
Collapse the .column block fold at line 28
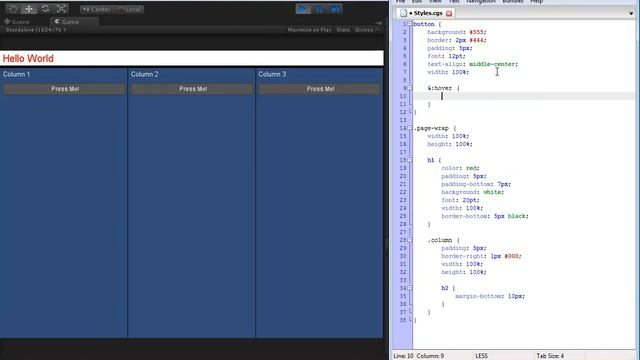(410, 240)
